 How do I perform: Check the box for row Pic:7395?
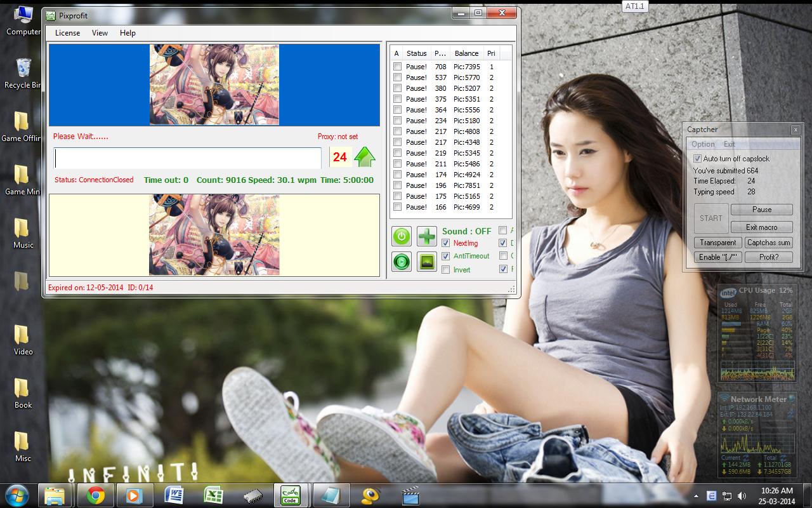[x=397, y=67]
